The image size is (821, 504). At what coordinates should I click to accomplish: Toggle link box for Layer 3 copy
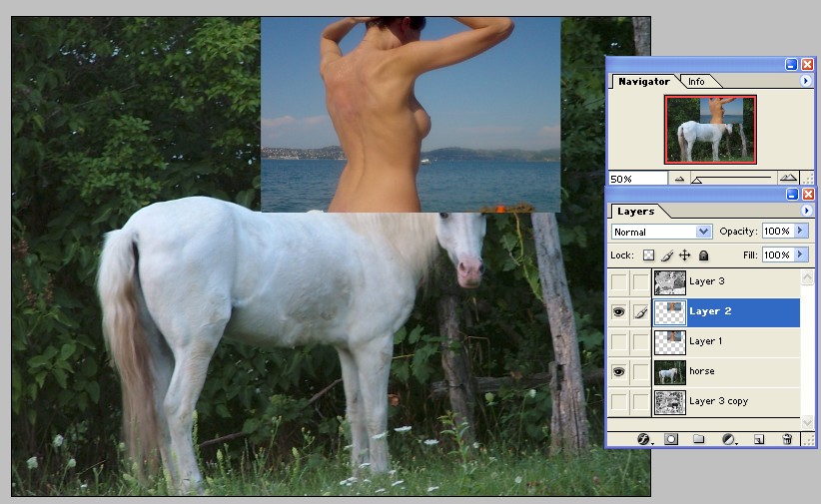(x=641, y=402)
